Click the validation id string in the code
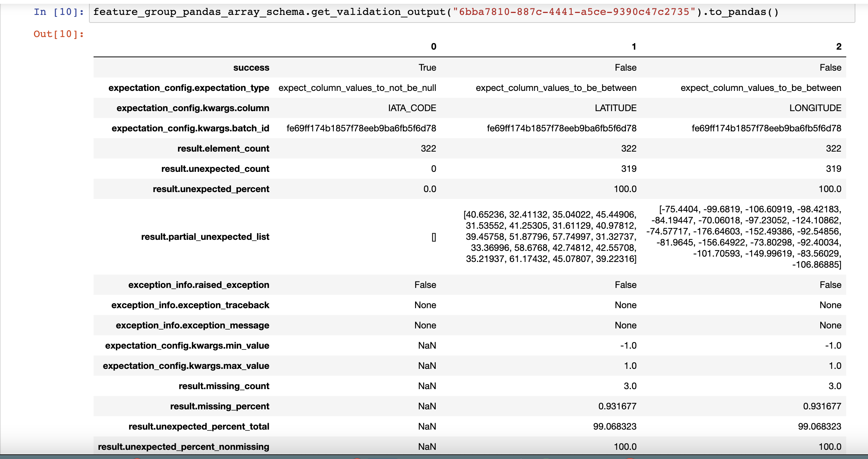 [574, 12]
